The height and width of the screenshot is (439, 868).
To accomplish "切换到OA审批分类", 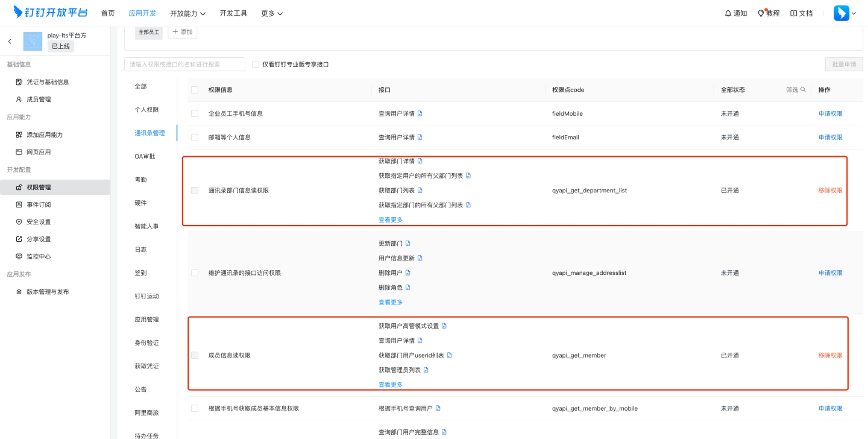I will [146, 156].
